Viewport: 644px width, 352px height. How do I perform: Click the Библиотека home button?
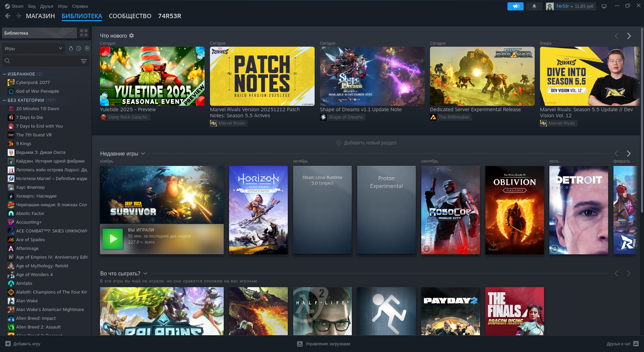[40, 33]
